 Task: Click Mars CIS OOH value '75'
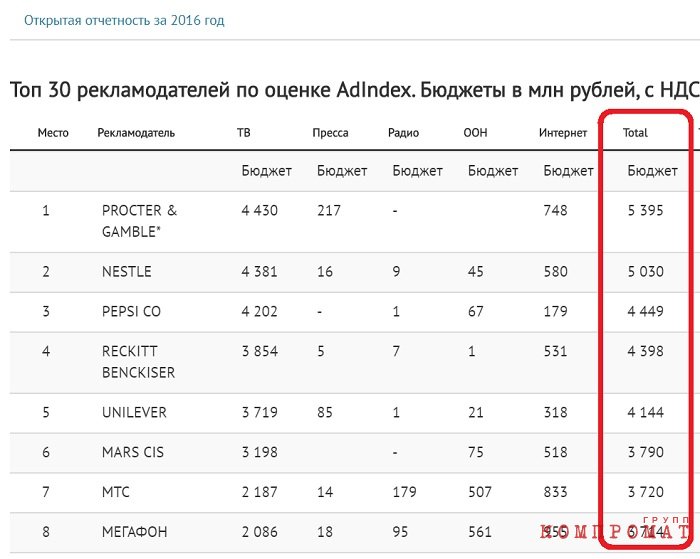pos(475,452)
